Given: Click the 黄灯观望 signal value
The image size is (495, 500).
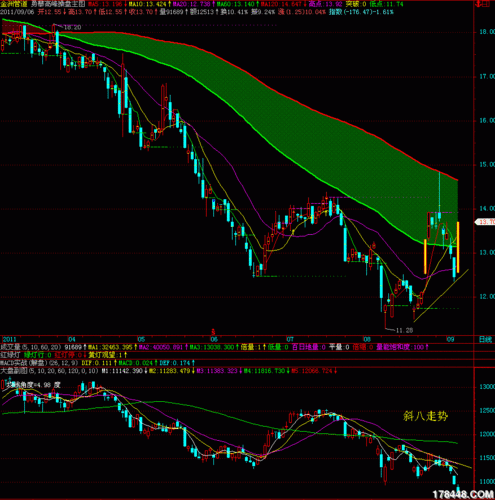Looking at the screenshot, I should click(108, 355).
